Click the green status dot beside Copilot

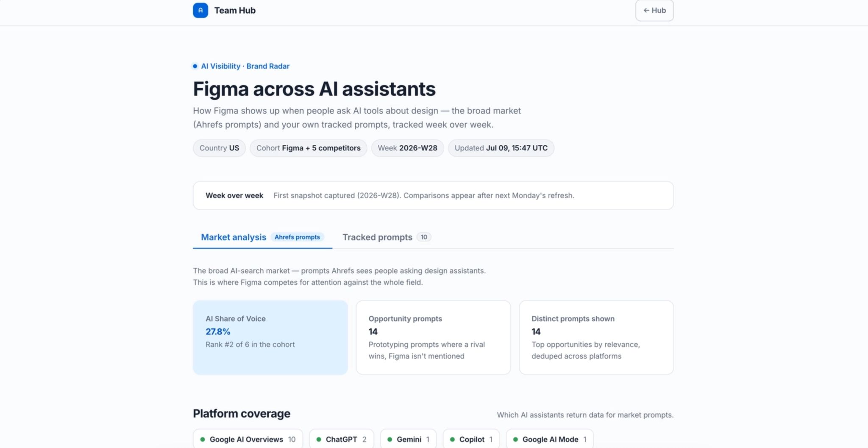pyautogui.click(x=453, y=440)
